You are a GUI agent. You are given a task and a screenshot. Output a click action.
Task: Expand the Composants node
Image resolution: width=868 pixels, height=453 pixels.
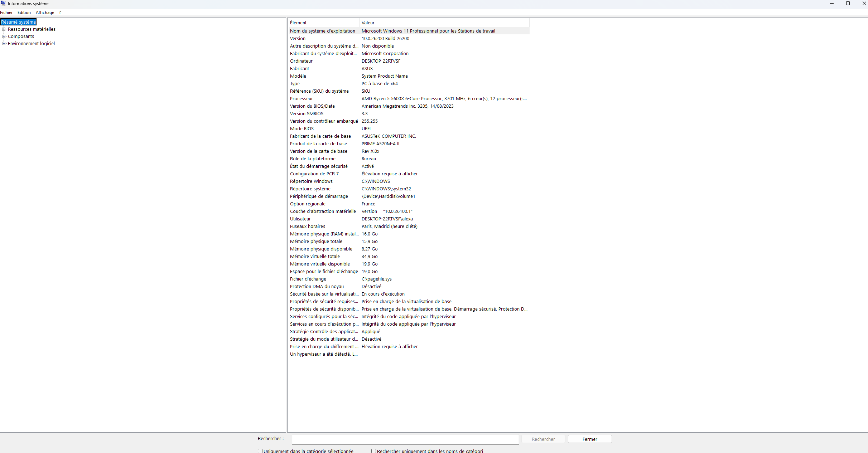pos(4,36)
